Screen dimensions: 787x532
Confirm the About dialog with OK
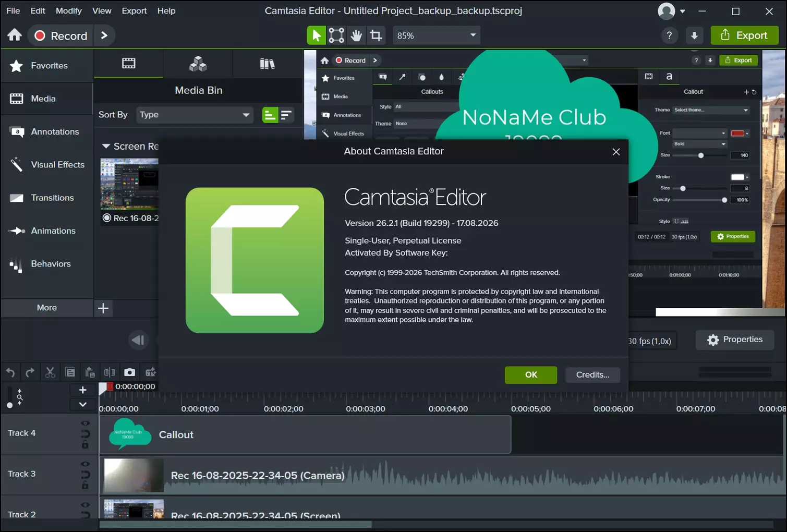click(x=531, y=375)
